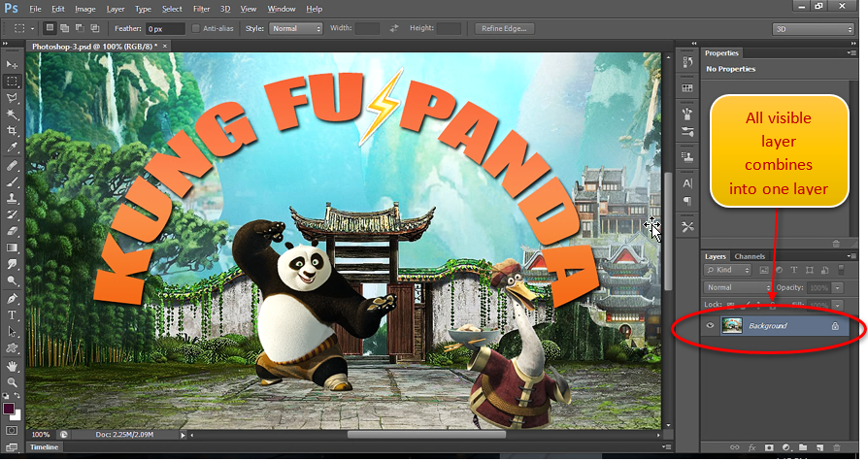868x461 pixels.
Task: Select the Dodge tool
Action: point(12,281)
